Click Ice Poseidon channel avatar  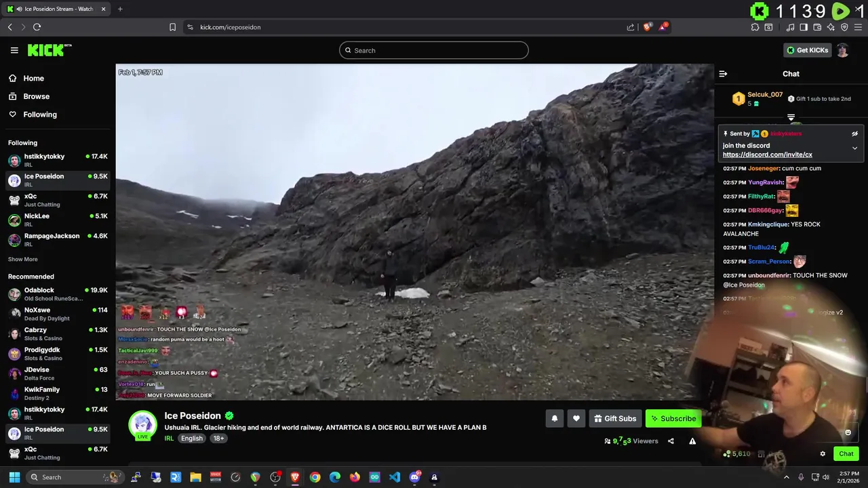[142, 425]
